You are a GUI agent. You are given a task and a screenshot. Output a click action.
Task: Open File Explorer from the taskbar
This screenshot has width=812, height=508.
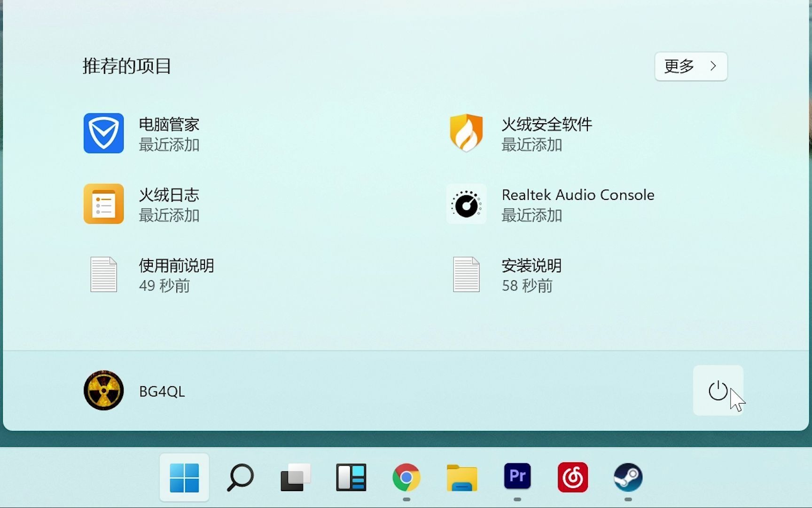(x=461, y=477)
